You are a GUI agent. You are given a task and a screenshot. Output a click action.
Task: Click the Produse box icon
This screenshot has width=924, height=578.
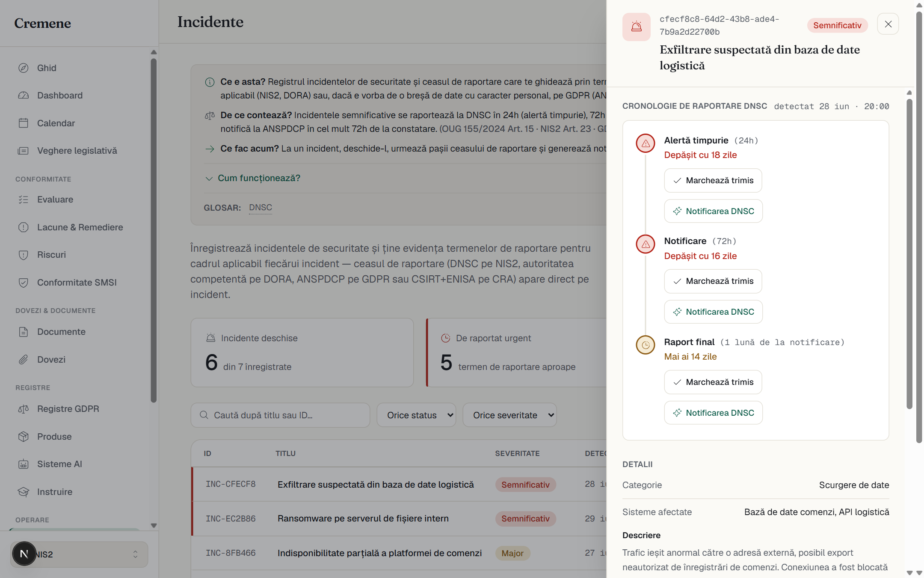tap(24, 437)
